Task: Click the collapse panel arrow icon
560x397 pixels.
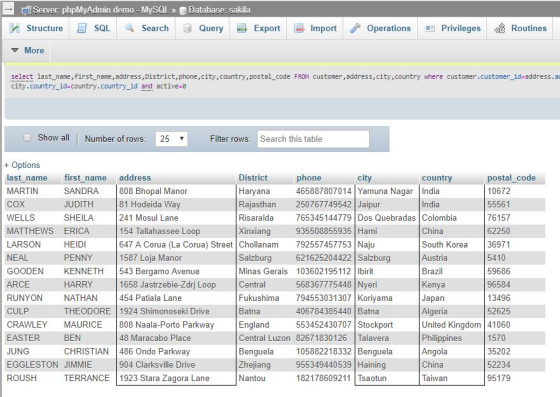Action: 8,9
